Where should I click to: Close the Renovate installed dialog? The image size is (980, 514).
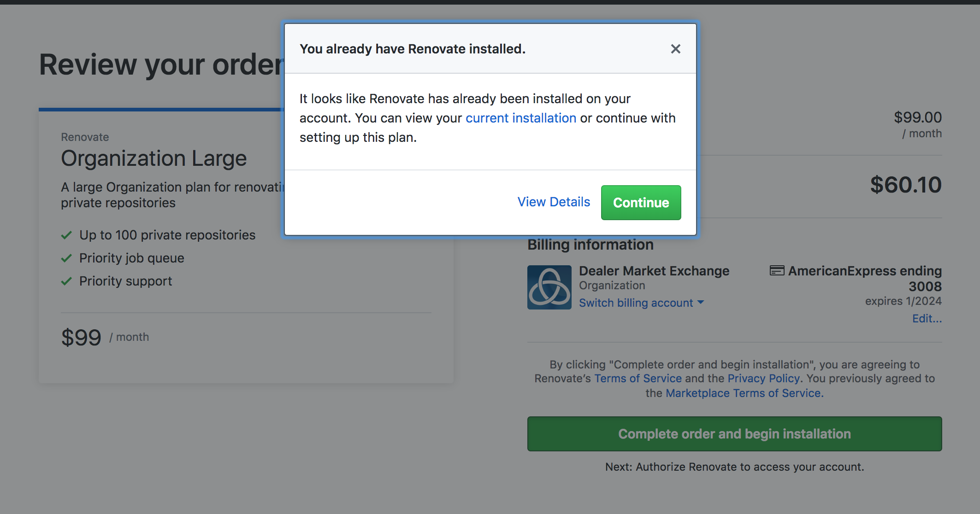675,49
